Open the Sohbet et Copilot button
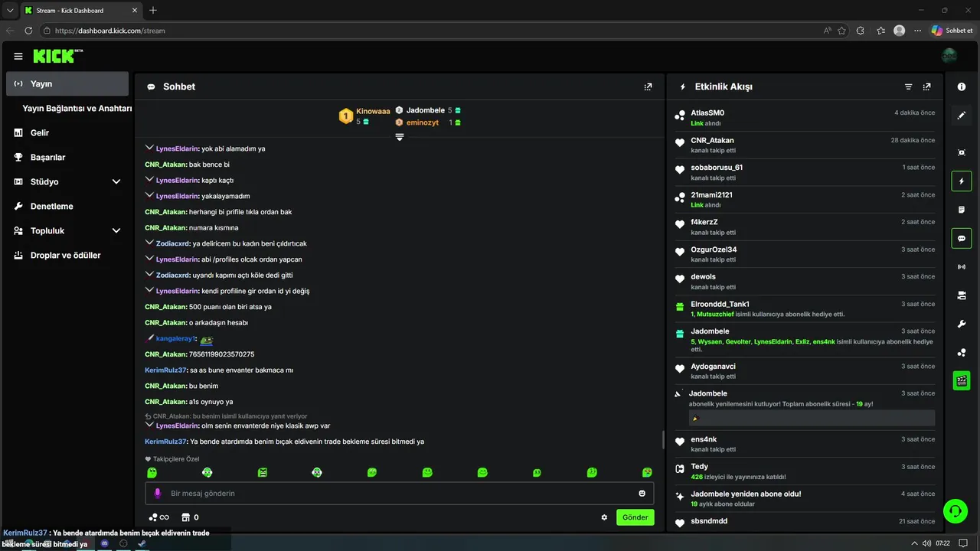This screenshot has width=980, height=551. coord(952,31)
